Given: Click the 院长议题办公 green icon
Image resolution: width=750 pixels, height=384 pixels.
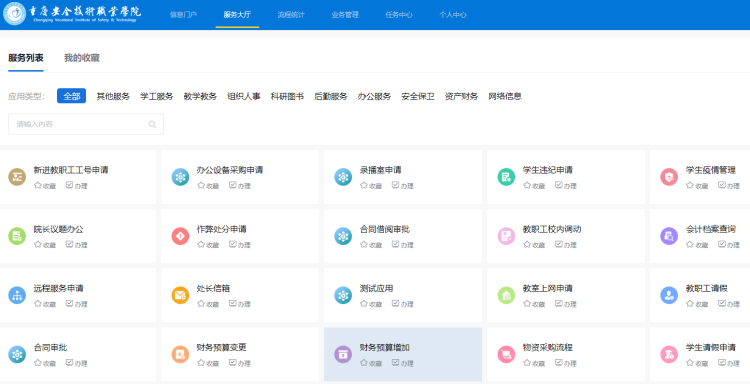Looking at the screenshot, I should [x=17, y=236].
